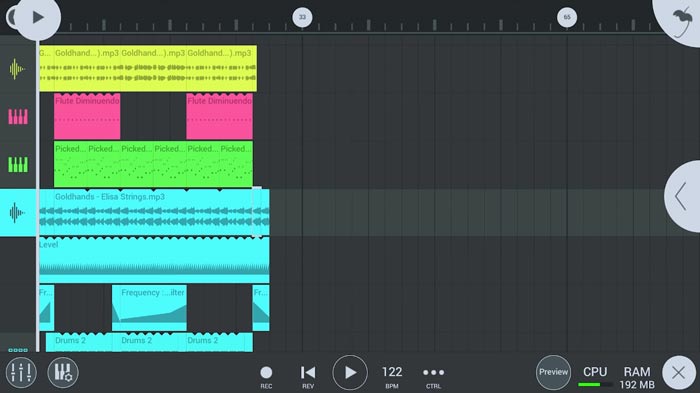
Task: View the CPU usage meter
Action: tap(595, 376)
